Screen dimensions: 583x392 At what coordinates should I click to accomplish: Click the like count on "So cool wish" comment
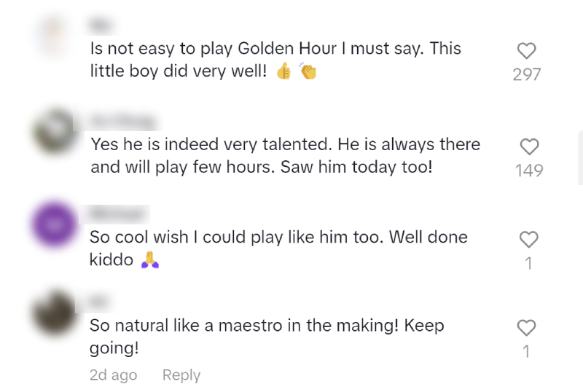528,263
